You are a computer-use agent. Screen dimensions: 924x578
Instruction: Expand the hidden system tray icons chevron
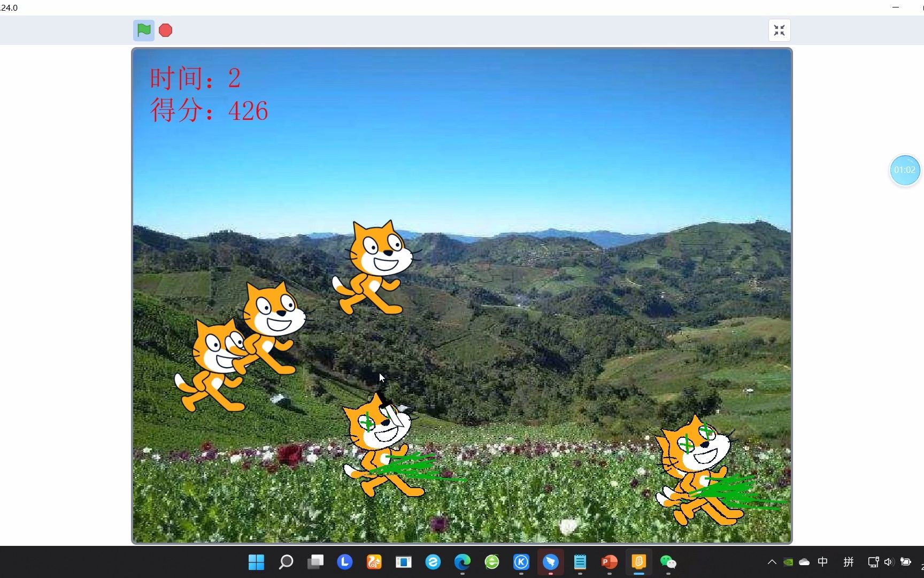(772, 562)
